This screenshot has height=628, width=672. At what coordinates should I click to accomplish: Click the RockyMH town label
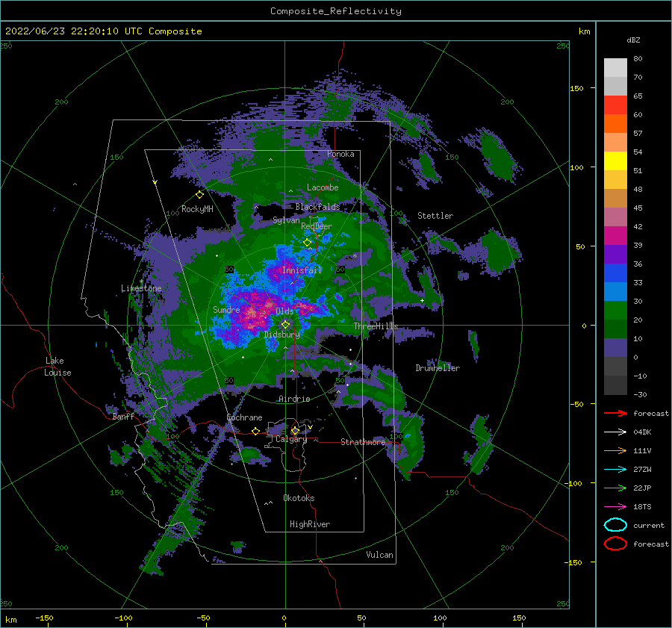197,209
